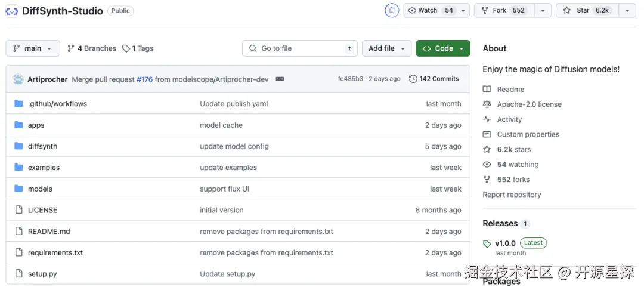Viewport: 644px width, 290px height.
Task: Click the file icon for LICENSE
Action: (18, 210)
